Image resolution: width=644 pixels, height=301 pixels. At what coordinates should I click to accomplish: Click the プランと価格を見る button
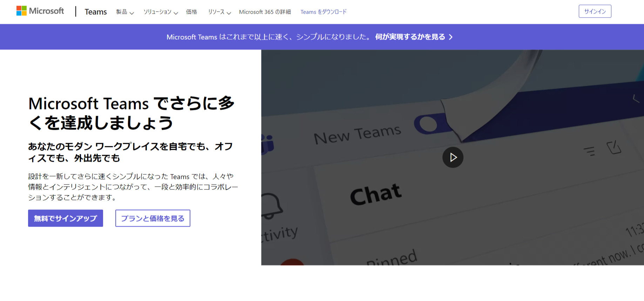coord(153,218)
